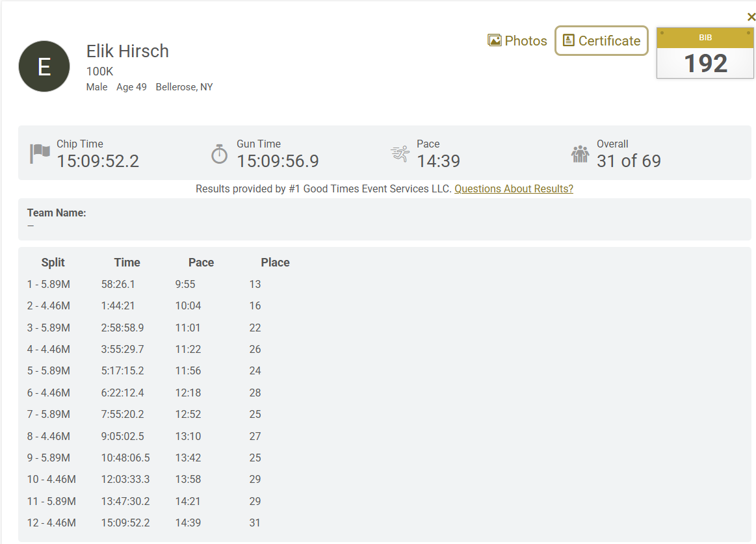Click the runner name Elik Hirsch
Image resolution: width=756 pixels, height=544 pixels.
coord(127,51)
